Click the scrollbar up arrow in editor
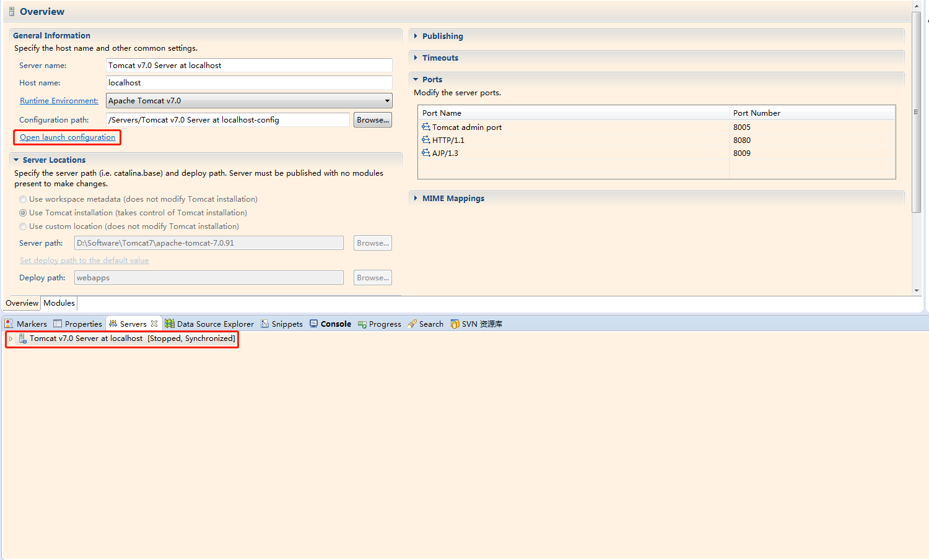929x560 pixels. pos(917,6)
